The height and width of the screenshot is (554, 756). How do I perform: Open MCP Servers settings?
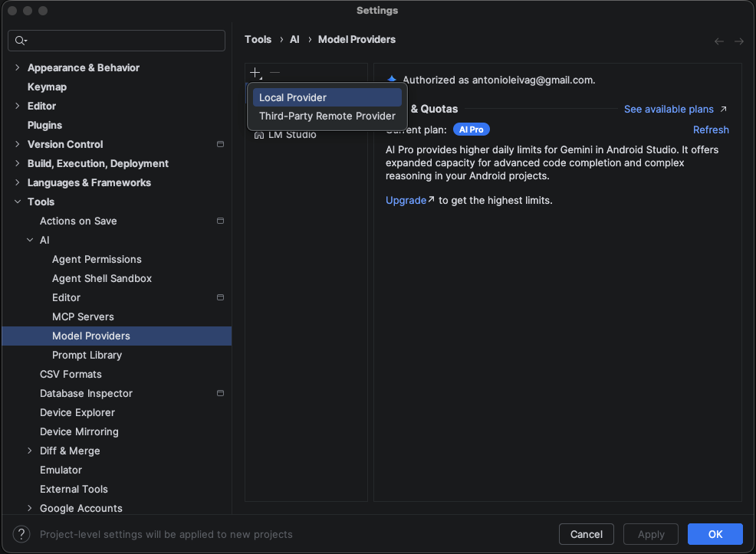(x=83, y=316)
